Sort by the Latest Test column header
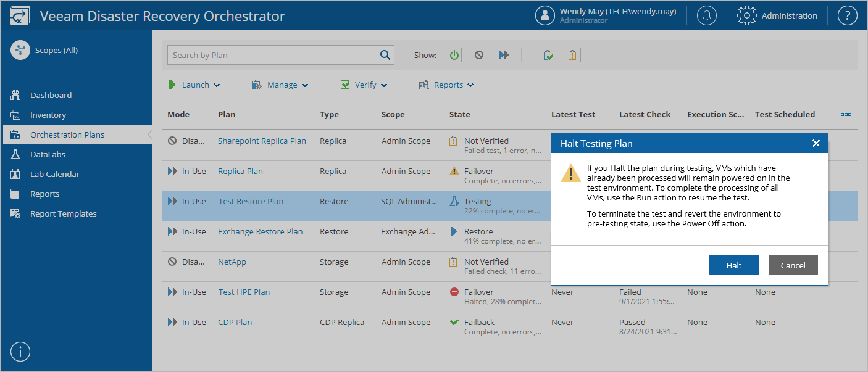 (x=574, y=114)
